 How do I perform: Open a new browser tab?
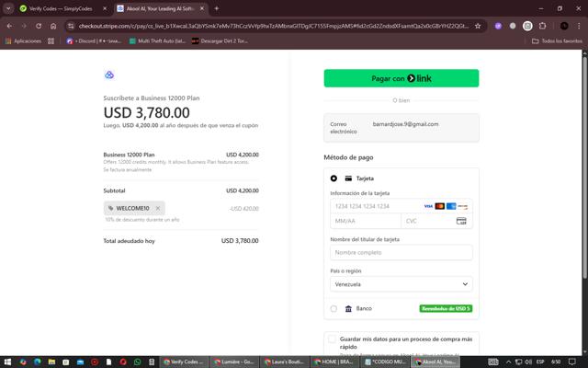(x=217, y=8)
